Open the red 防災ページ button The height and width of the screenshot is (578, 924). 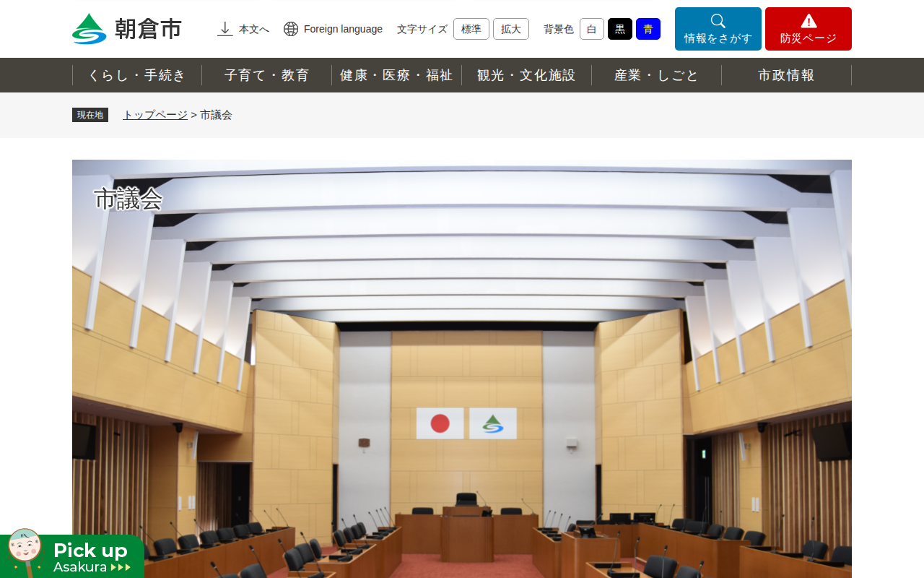(x=808, y=29)
